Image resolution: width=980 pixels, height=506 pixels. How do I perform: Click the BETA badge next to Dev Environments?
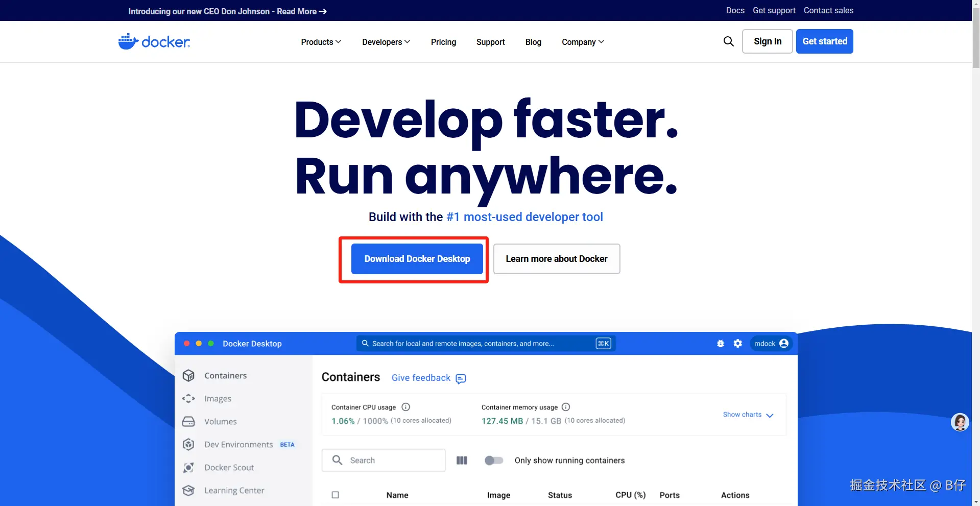[287, 445]
